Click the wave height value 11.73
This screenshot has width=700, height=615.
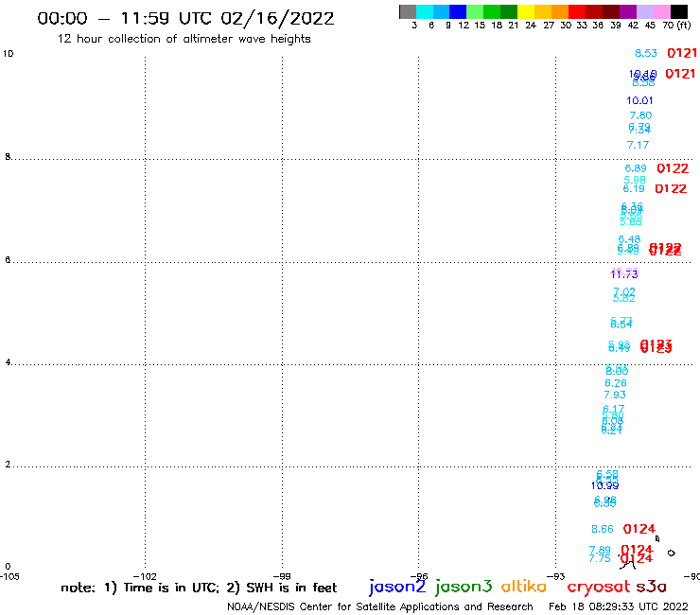coord(624,275)
